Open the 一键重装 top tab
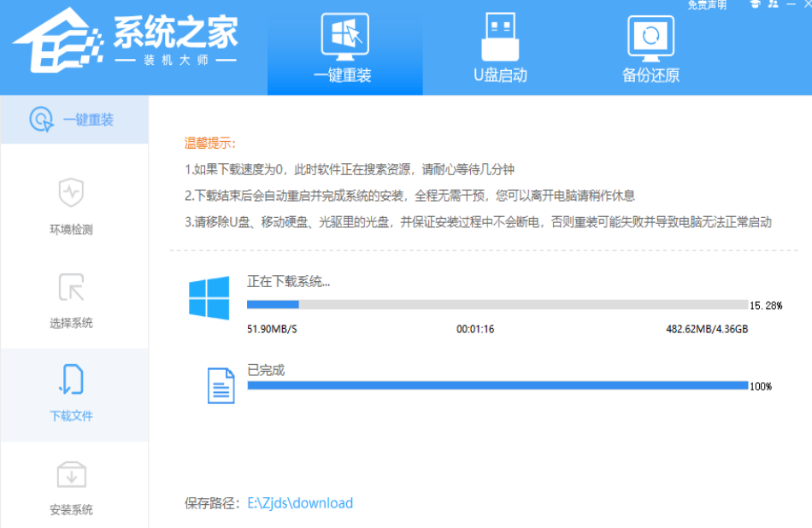 click(x=345, y=48)
